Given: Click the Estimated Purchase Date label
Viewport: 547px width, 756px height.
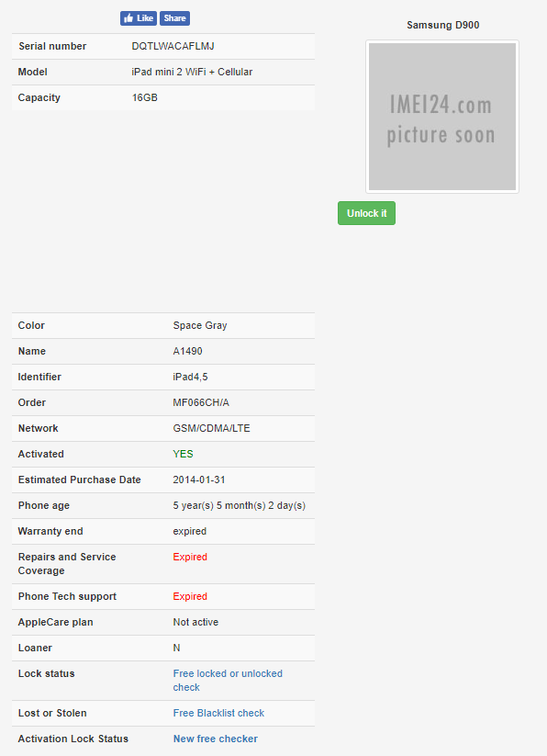Looking at the screenshot, I should pyautogui.click(x=80, y=480).
